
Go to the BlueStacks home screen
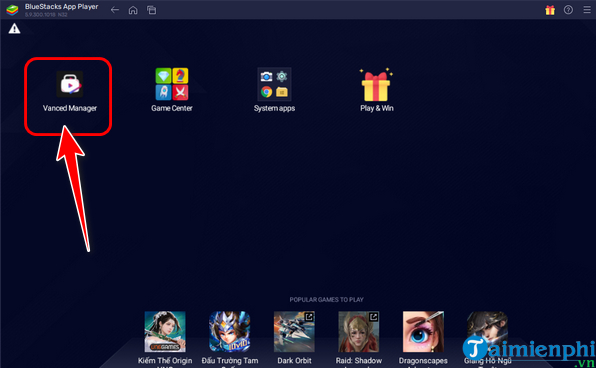tap(133, 10)
